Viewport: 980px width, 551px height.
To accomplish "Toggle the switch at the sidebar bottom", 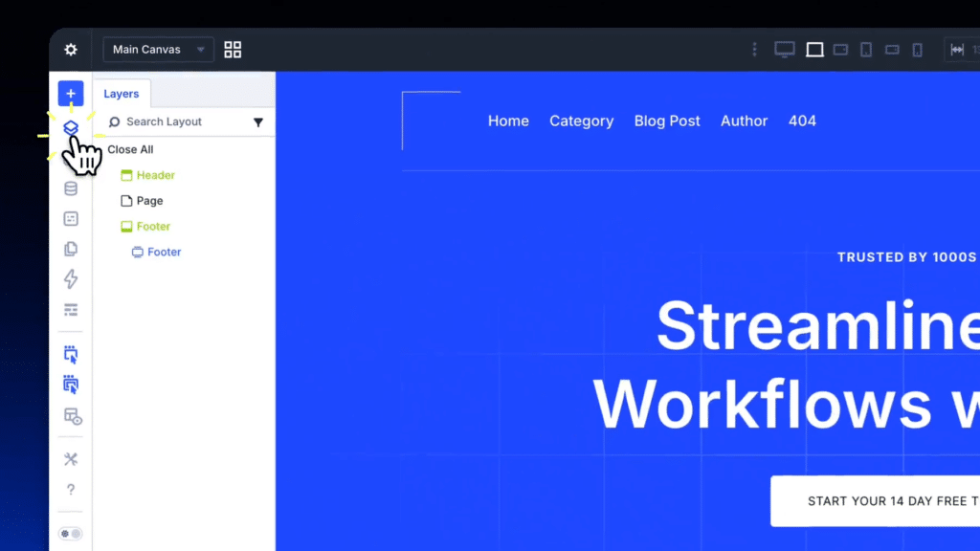I will click(69, 533).
